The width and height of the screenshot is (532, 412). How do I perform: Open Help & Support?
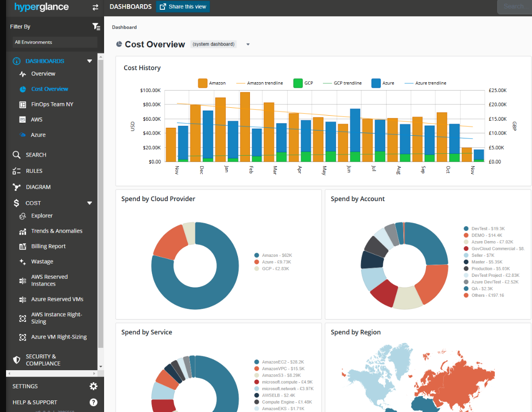click(36, 402)
